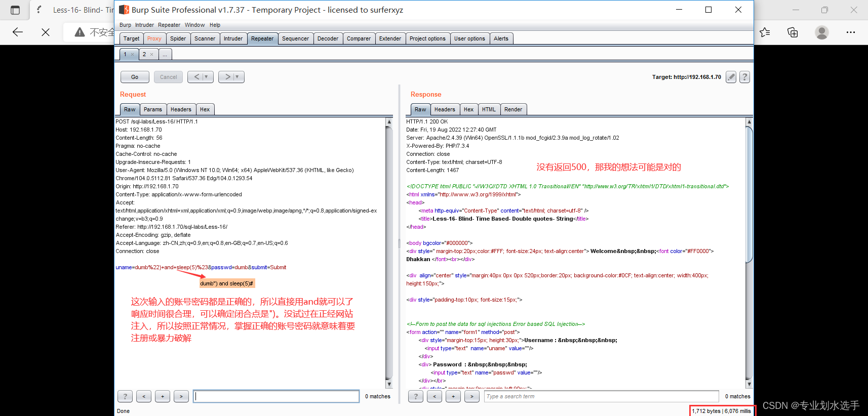The height and width of the screenshot is (416, 868).
Task: Open the Repeater menu
Action: point(169,25)
